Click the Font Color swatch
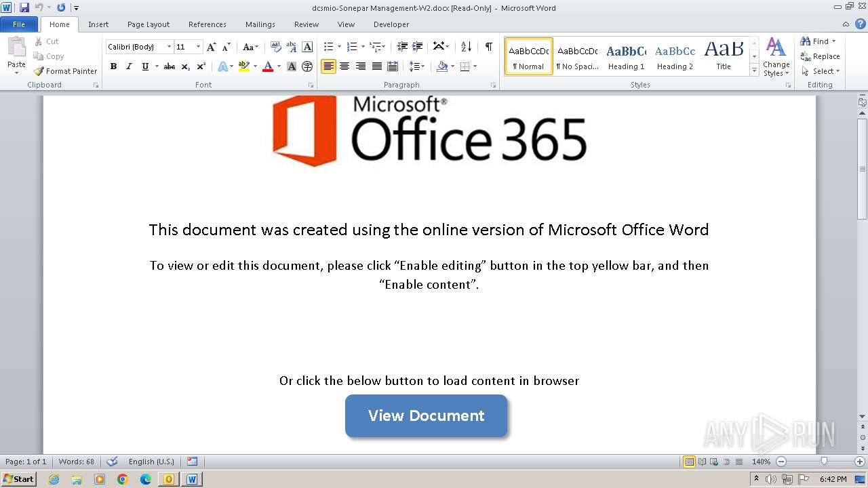 [268, 66]
